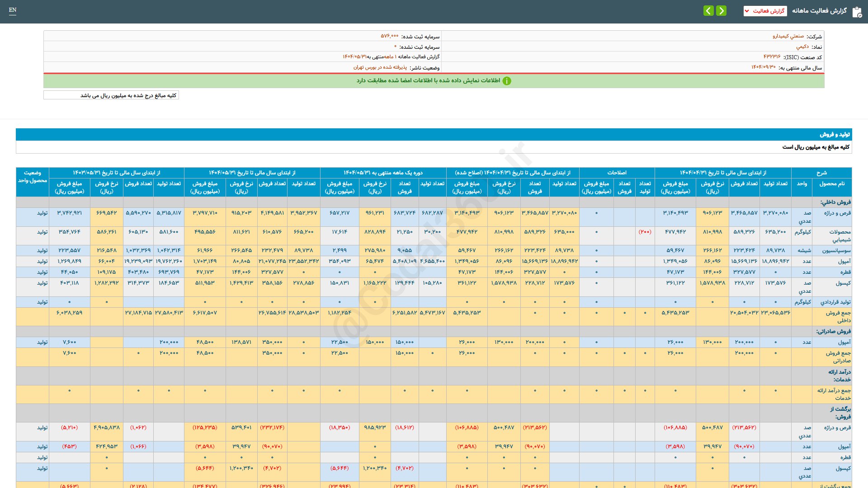Click the green info icon in the notice bar

[x=507, y=81]
